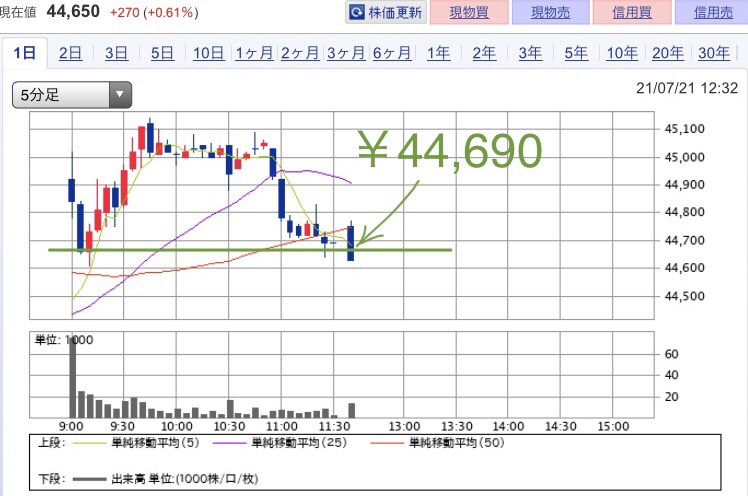This screenshot has height=496, width=748.
Task: Switch to the 2日 period tab
Action: click(71, 52)
